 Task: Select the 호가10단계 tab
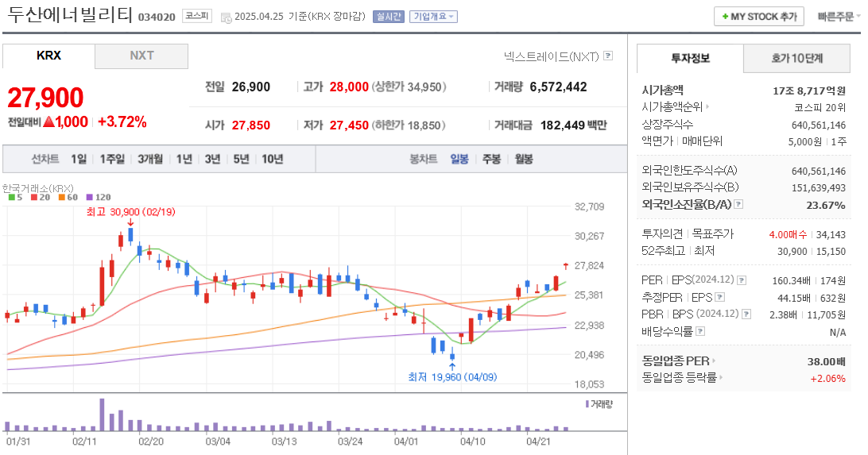tap(797, 58)
